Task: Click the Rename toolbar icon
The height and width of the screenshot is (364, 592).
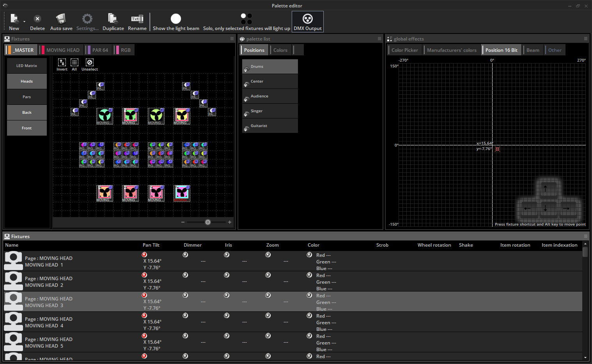Action: click(x=137, y=19)
